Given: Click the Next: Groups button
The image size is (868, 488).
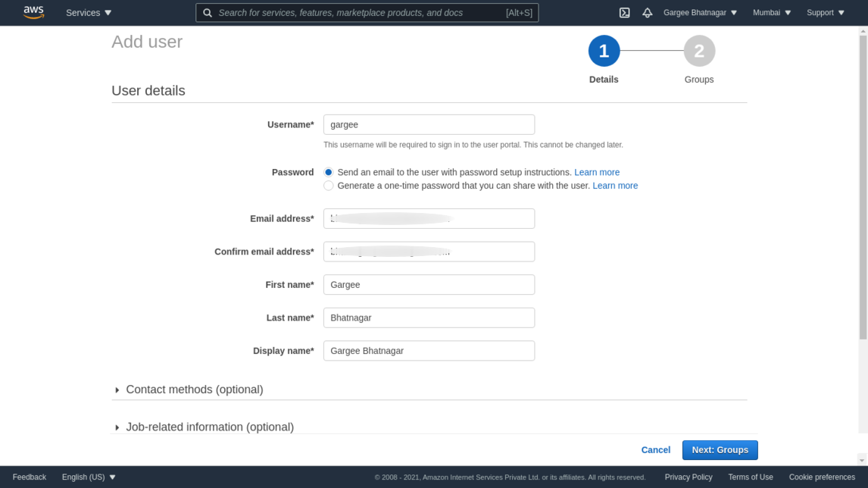Looking at the screenshot, I should point(720,450).
